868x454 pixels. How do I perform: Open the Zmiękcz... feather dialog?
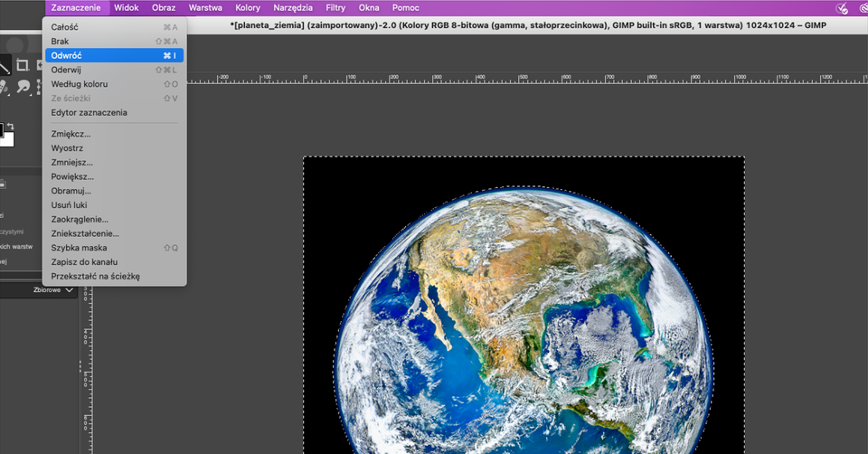tap(71, 134)
